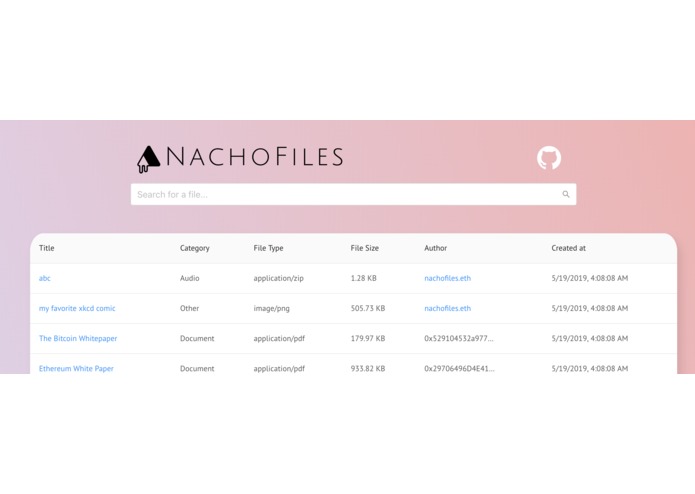Screen dimensions: 695x494
Task: Click Document category in Bitcoin Whitepaper row
Action: point(197,338)
